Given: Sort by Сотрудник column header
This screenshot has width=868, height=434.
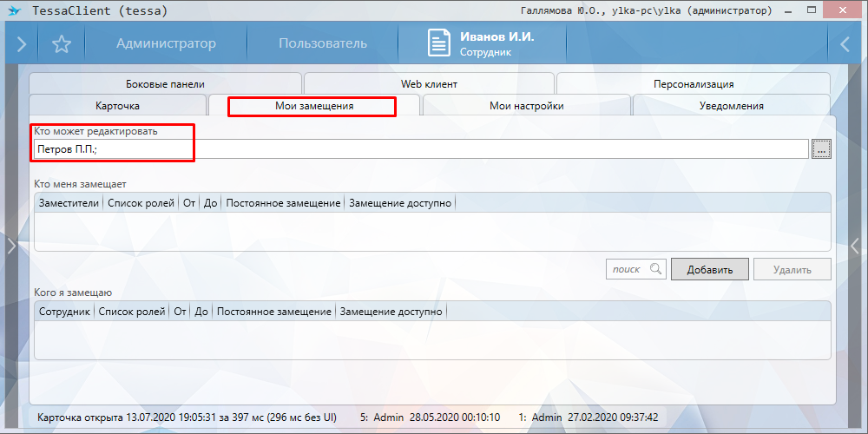Looking at the screenshot, I should [64, 312].
